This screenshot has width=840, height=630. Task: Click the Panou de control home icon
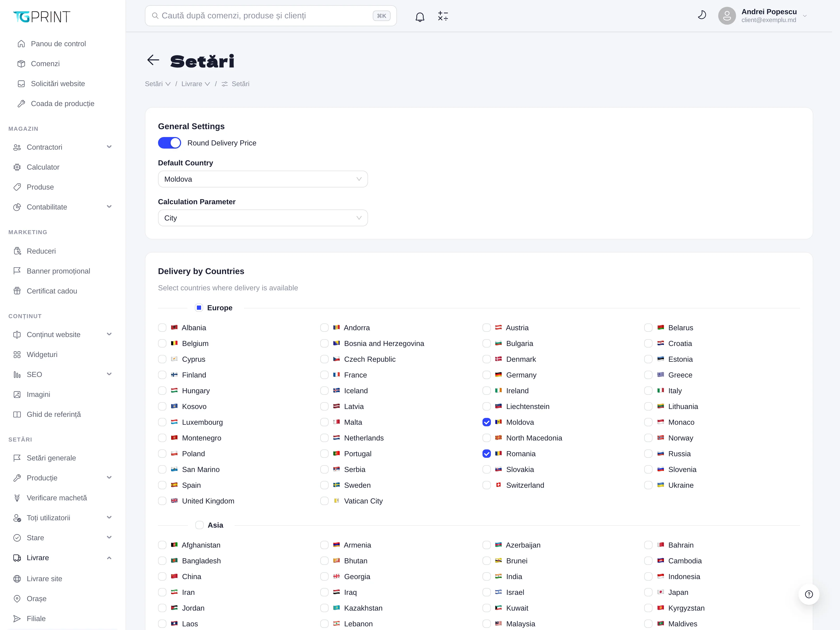21,44
